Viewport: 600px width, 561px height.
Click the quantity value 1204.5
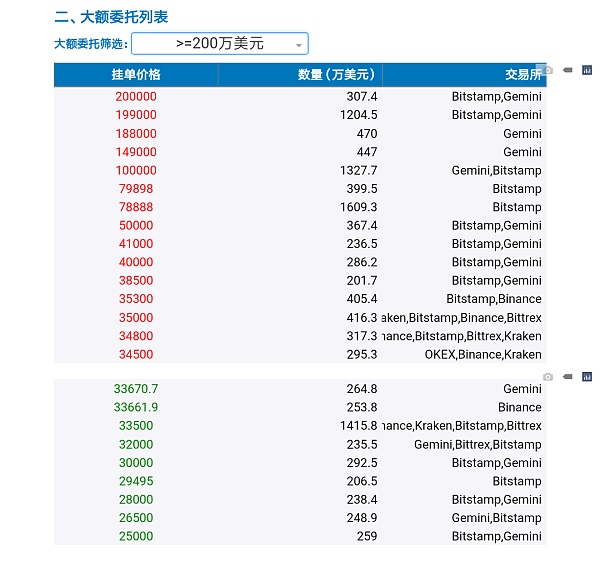(x=359, y=115)
